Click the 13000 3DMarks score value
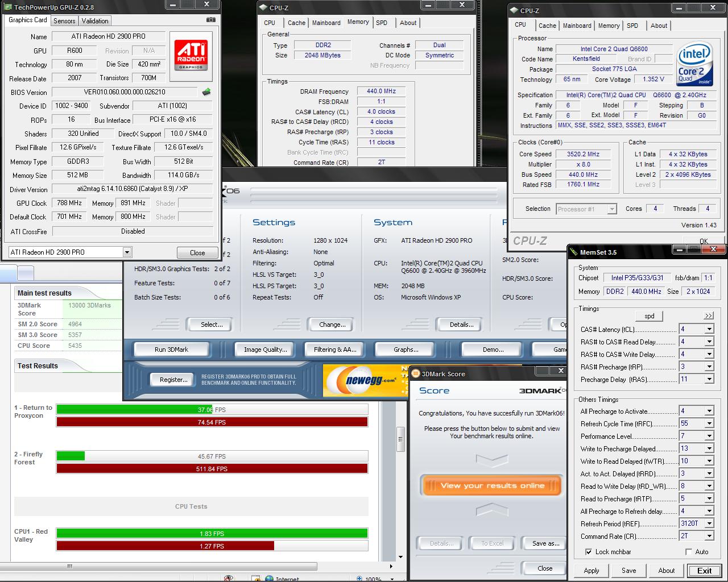 (x=89, y=305)
